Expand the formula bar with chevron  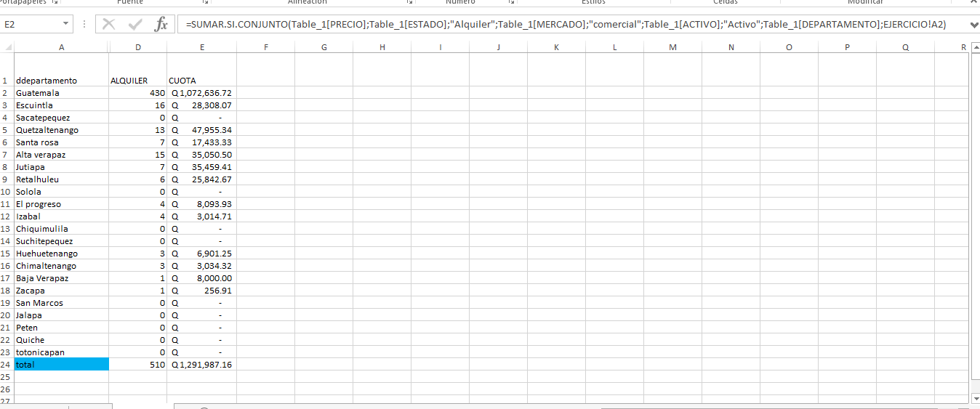(973, 25)
